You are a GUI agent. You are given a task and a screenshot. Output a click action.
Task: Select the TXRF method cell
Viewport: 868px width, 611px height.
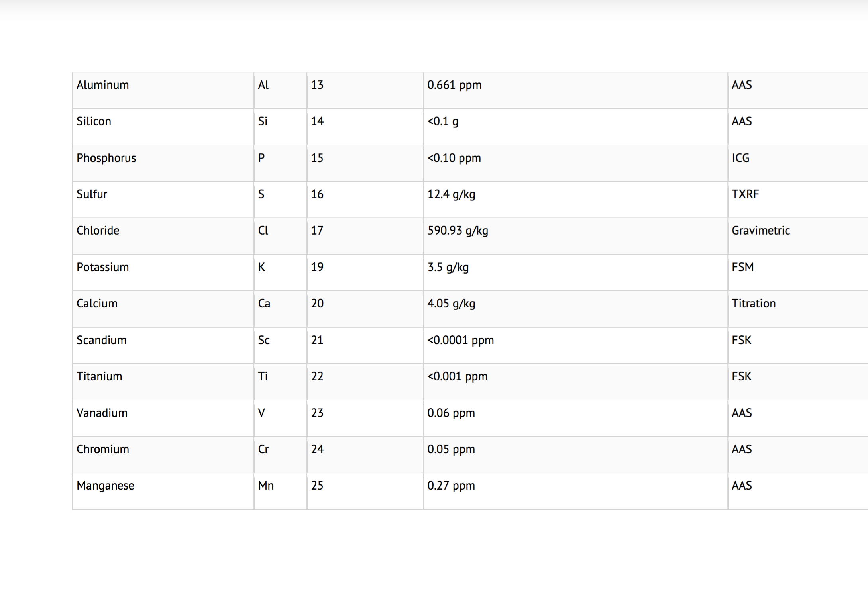746,194
